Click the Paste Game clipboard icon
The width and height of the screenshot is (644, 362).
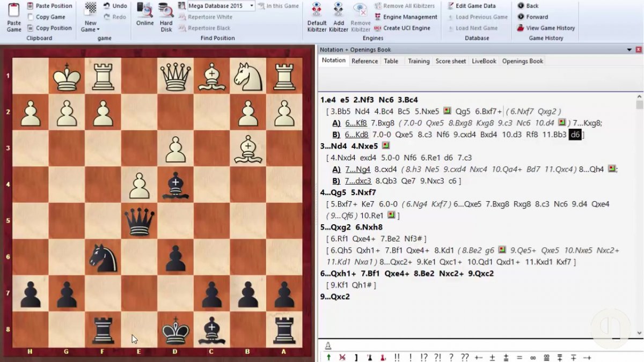pyautogui.click(x=14, y=10)
